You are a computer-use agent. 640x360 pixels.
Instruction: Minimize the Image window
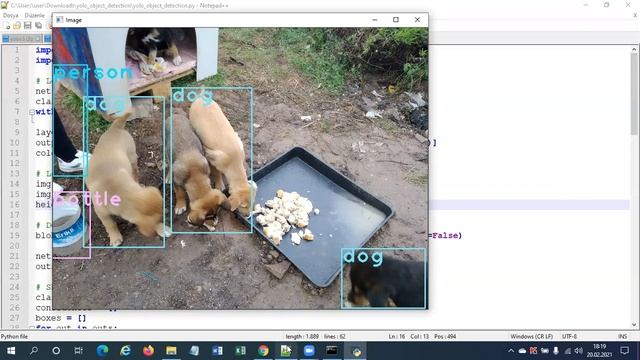click(x=375, y=20)
